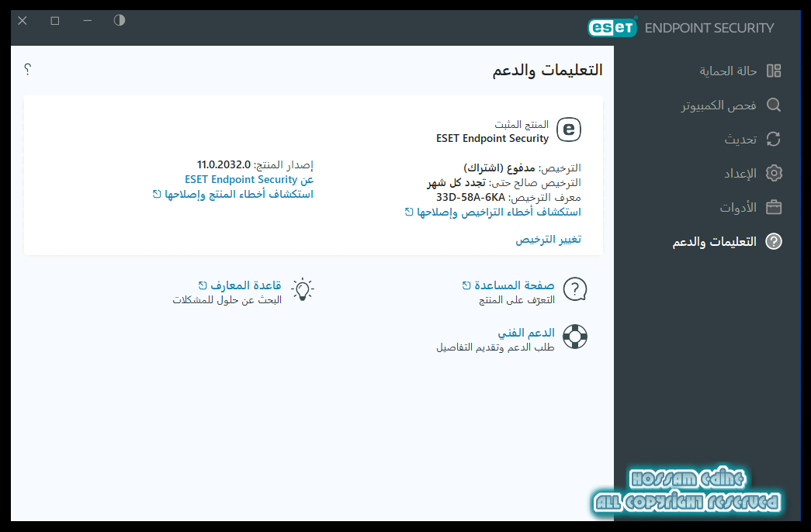Open قاعدة المعارف link
The width and height of the screenshot is (811, 532).
[x=246, y=285]
